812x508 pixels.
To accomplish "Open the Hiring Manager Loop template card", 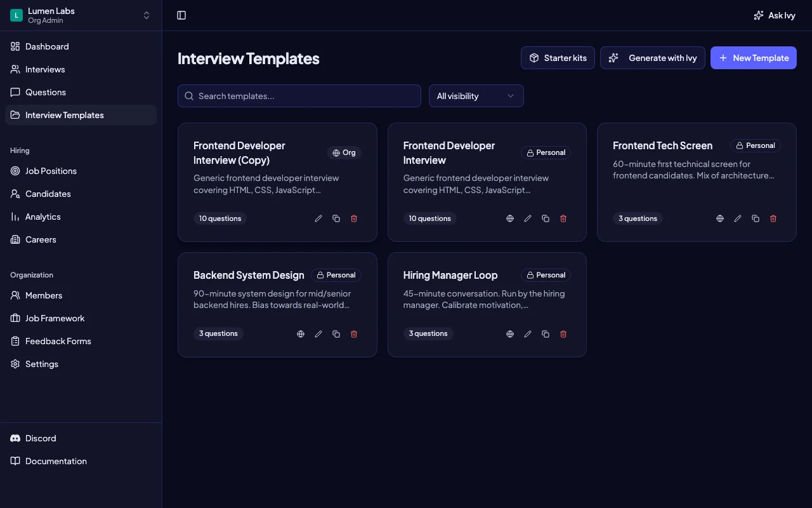I will [487, 305].
